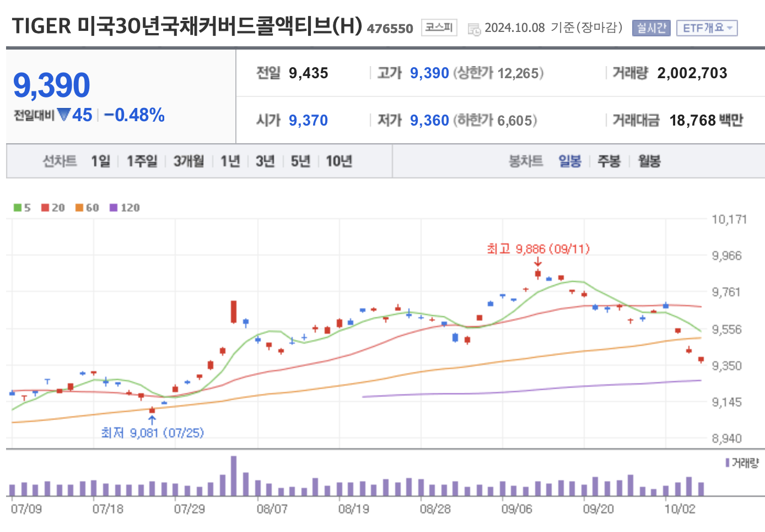Click the purple 120-day moving average swatch
Viewport: 765px width, 532px height.
[114, 208]
